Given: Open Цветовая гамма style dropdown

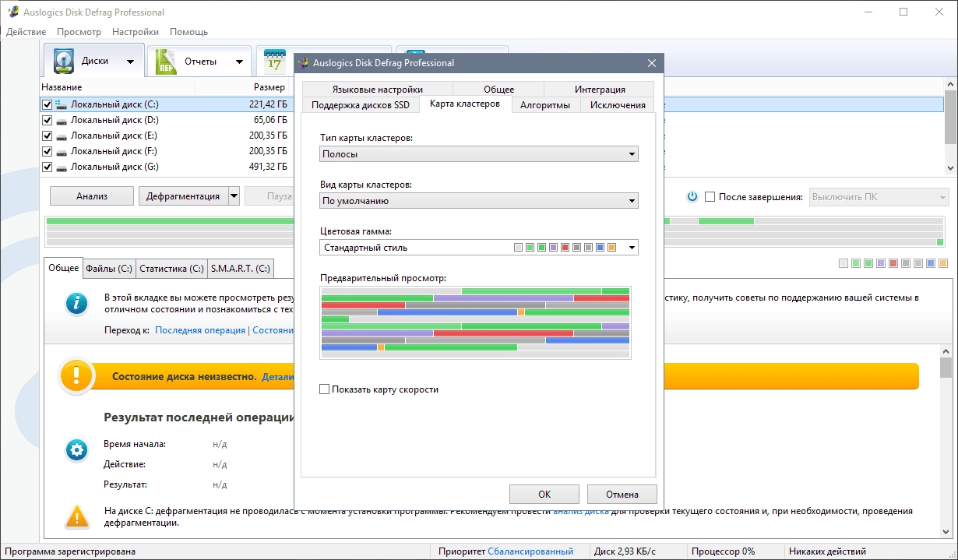Looking at the screenshot, I should tap(479, 248).
